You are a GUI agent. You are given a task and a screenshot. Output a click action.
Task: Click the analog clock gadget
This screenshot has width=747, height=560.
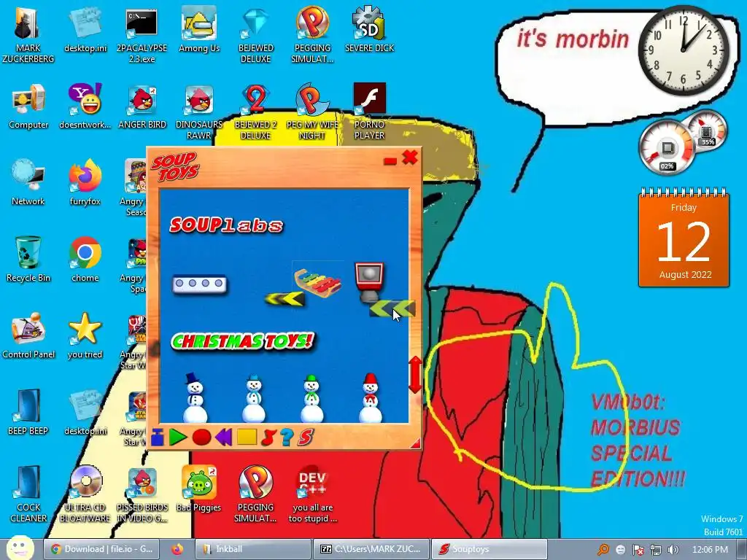tap(684, 50)
